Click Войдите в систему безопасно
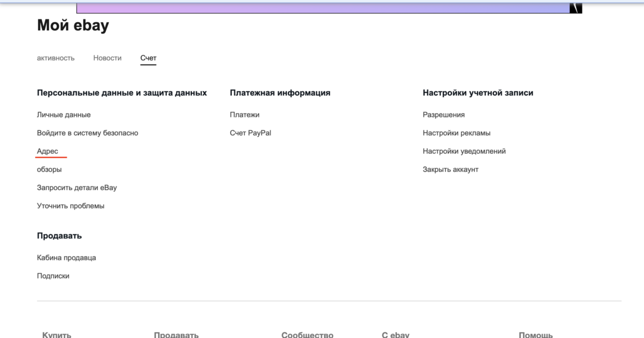This screenshot has height=338, width=644. tap(88, 132)
